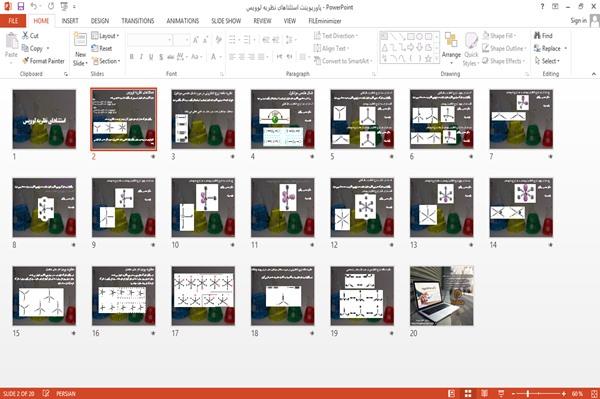Open spell check icon in status bar
Screen dimensions: 600x399
click(x=46, y=394)
